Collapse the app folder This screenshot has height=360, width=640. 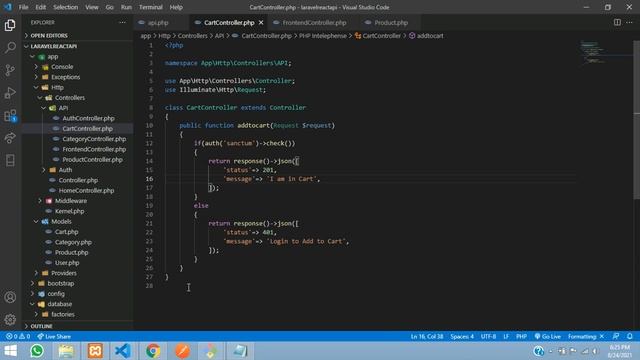pos(53,57)
